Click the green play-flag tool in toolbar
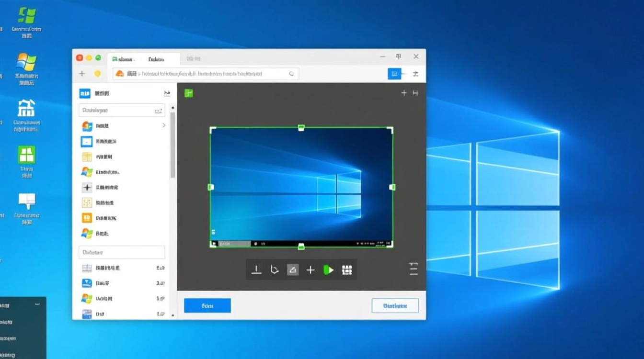644x359 pixels. point(329,269)
